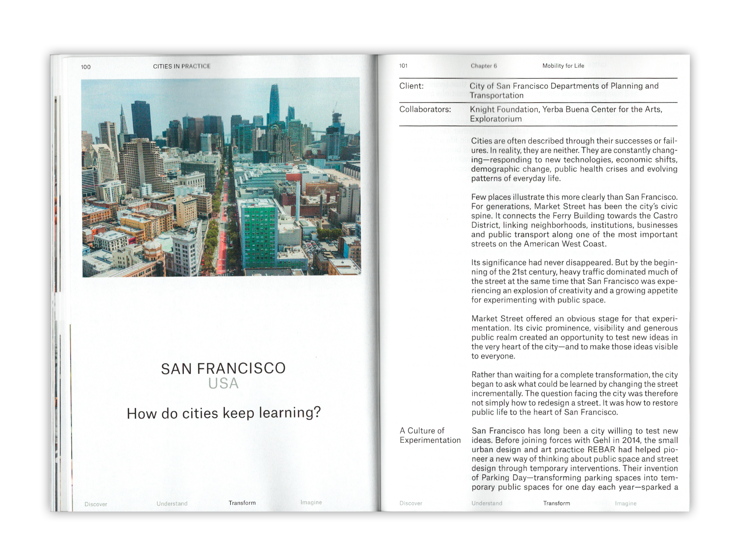Screen dimensions: 747x560
Task: Select 'Discover' footer on right page
Action: (x=411, y=503)
